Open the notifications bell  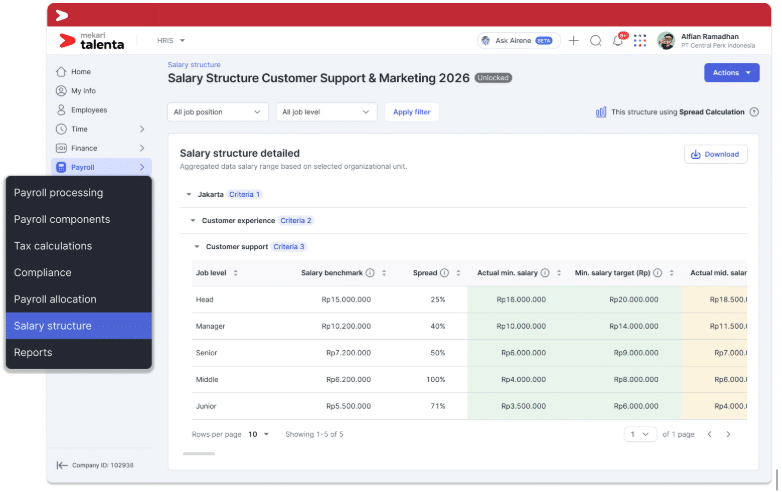(x=618, y=41)
